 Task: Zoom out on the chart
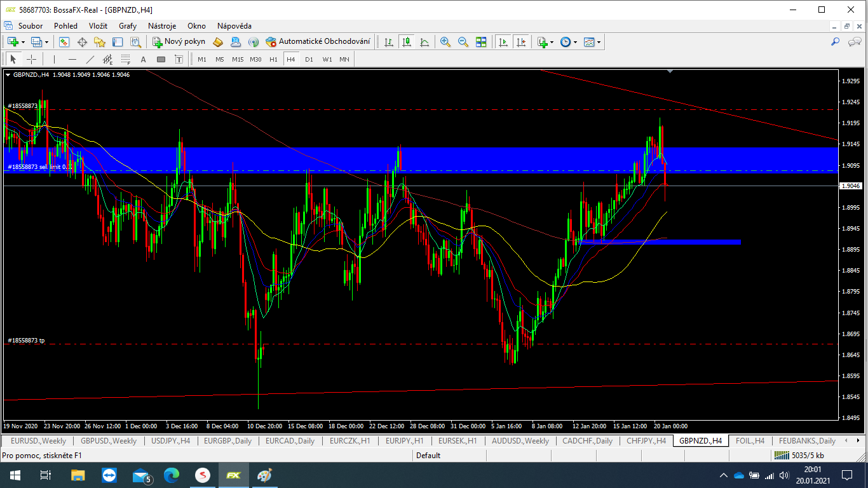tap(463, 42)
